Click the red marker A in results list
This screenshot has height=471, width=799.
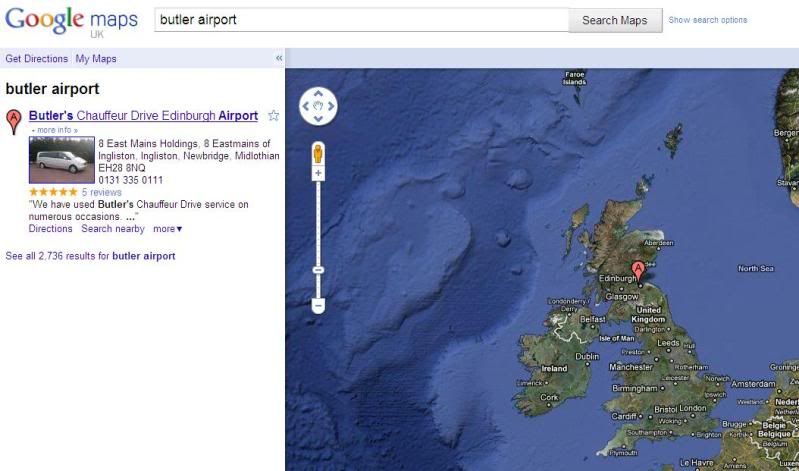[14, 121]
